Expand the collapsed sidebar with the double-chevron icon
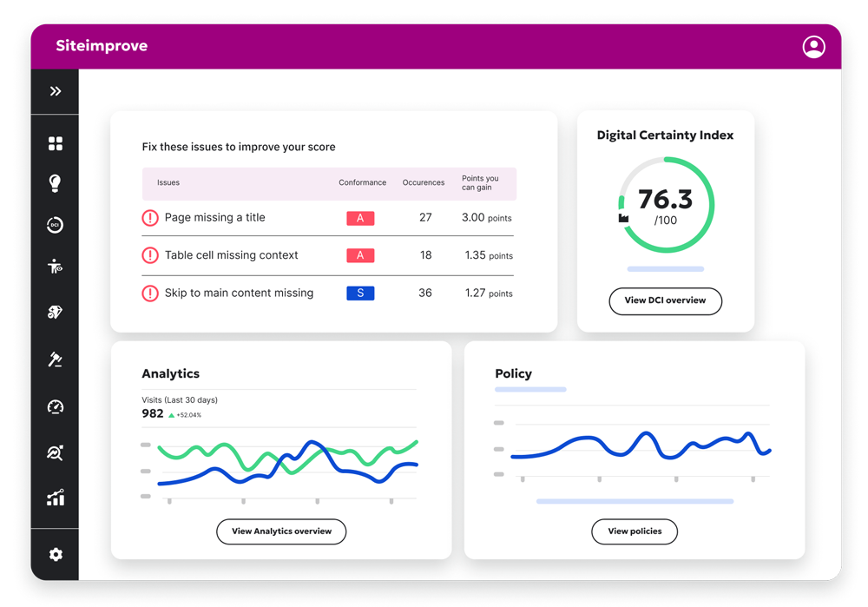The width and height of the screenshot is (868, 607). [x=55, y=90]
